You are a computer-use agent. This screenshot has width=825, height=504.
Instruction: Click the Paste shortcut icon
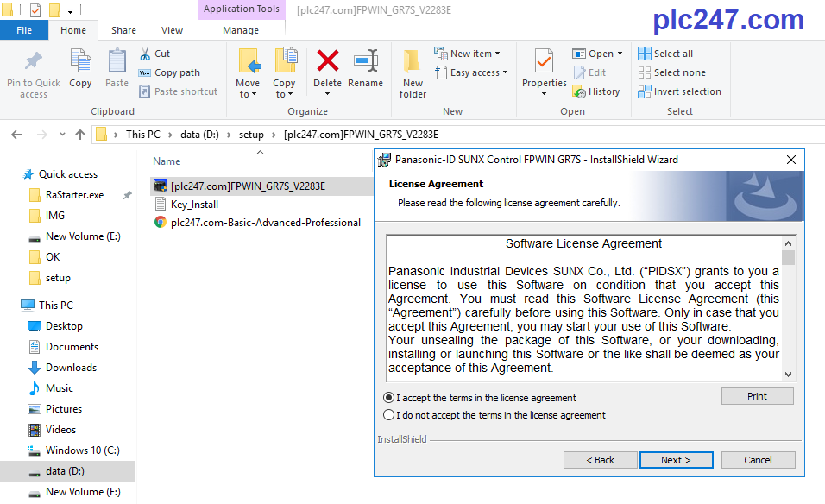(x=145, y=91)
